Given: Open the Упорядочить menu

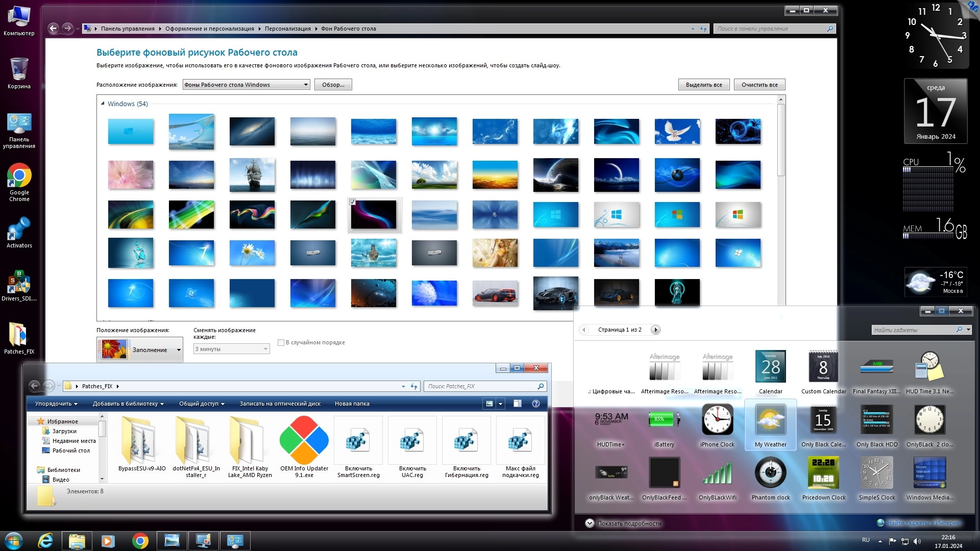Looking at the screenshot, I should point(56,404).
